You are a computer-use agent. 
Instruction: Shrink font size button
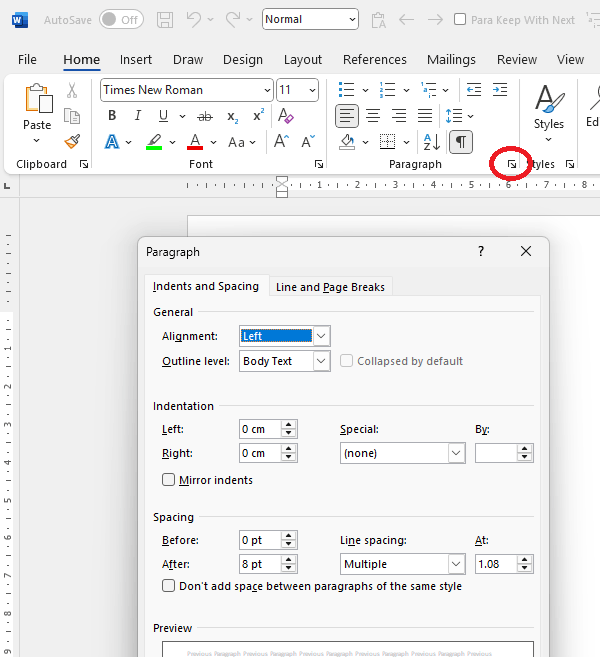[308, 141]
